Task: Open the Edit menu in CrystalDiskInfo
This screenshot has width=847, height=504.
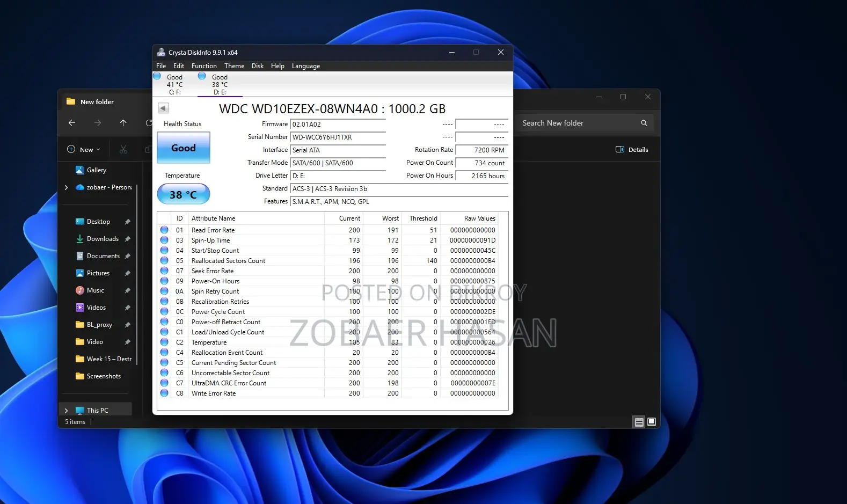Action: (x=179, y=66)
